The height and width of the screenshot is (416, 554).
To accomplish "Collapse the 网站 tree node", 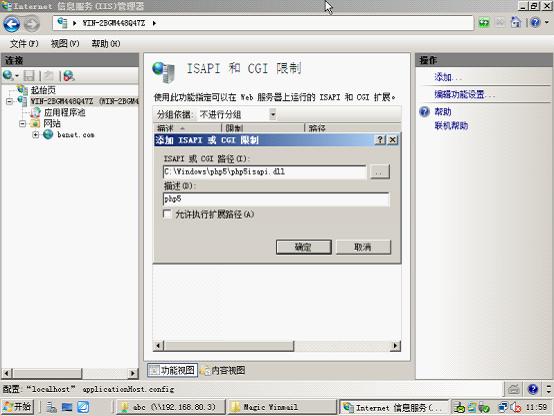I will pos(23,123).
